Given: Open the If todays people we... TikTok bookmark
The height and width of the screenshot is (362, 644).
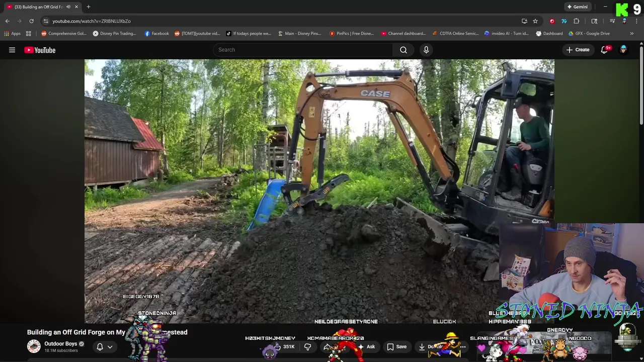Looking at the screenshot, I should click(249, 34).
